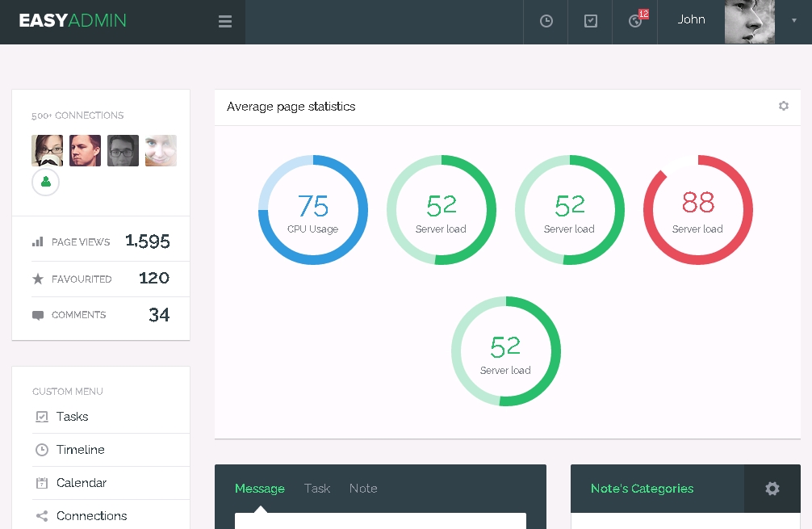Click the green add-connection user icon

[45, 182]
